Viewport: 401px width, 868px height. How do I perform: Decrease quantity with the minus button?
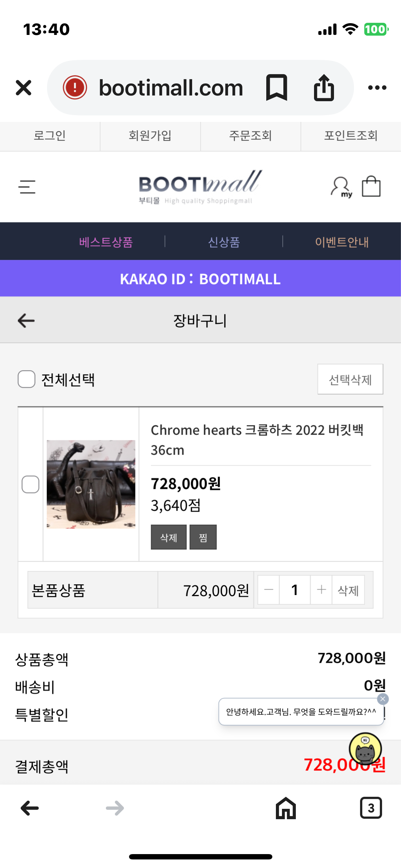[269, 590]
